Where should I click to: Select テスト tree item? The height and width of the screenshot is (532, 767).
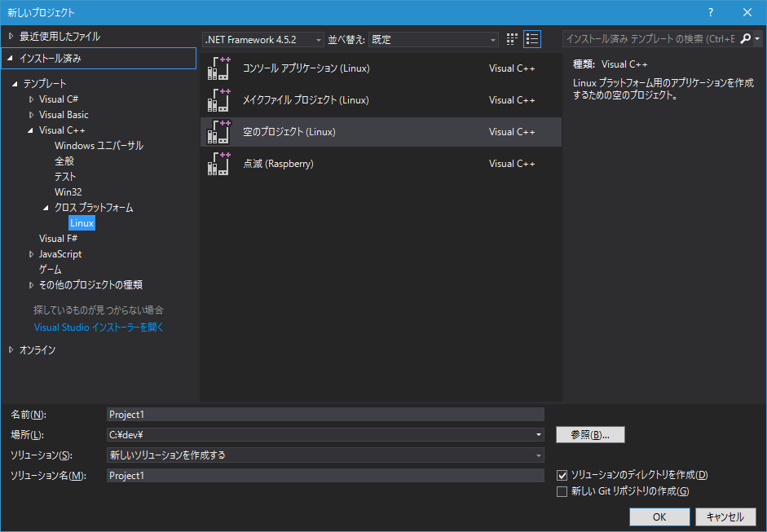65,177
